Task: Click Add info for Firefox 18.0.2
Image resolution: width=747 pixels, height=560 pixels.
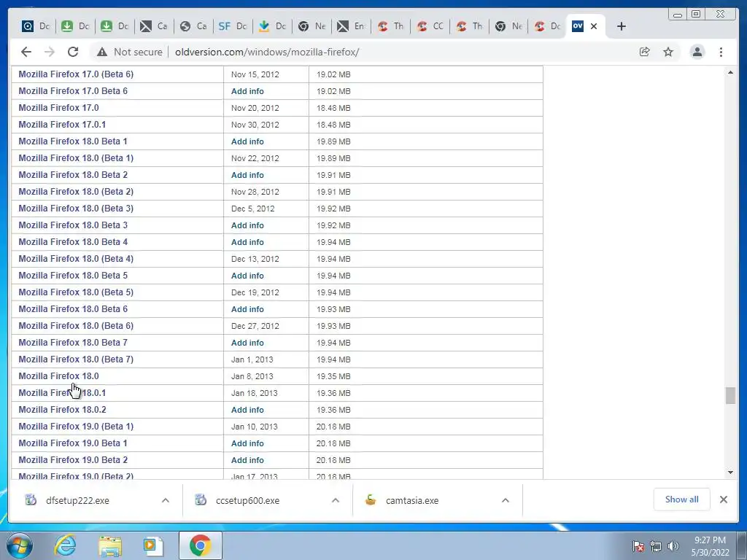Action: point(247,410)
